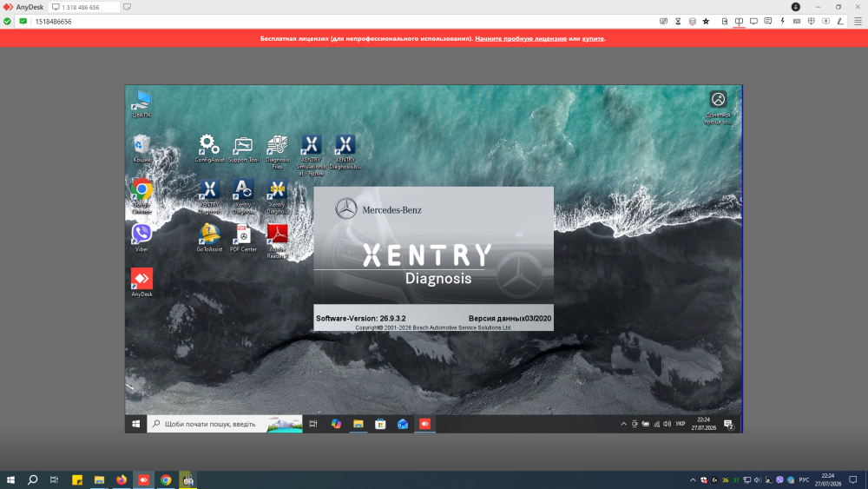Select the XENTRY Diagnosis icon below ConfigAssist
The image size is (868, 489).
point(209,196)
